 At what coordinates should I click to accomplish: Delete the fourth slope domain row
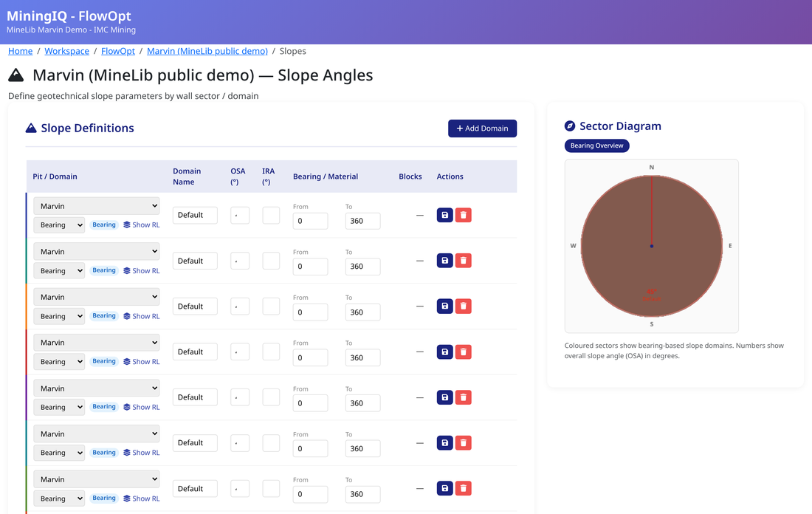coord(464,352)
